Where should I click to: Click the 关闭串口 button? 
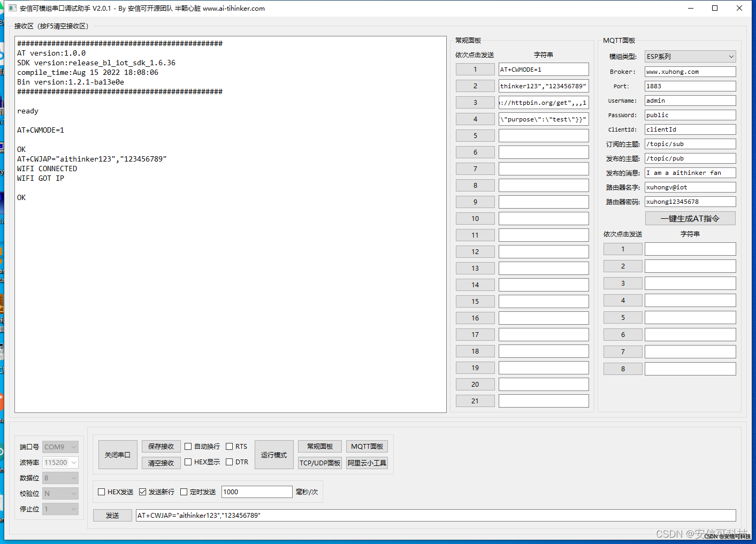pyautogui.click(x=118, y=455)
